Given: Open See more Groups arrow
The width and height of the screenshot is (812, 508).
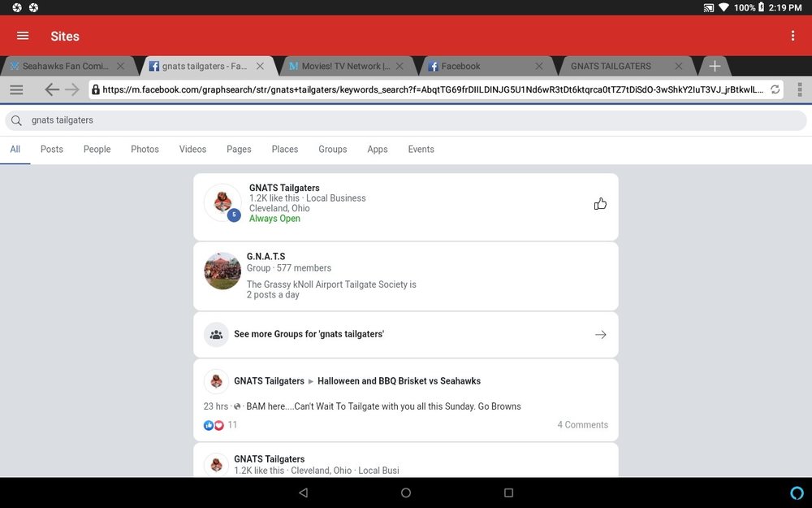Looking at the screenshot, I should 601,334.
